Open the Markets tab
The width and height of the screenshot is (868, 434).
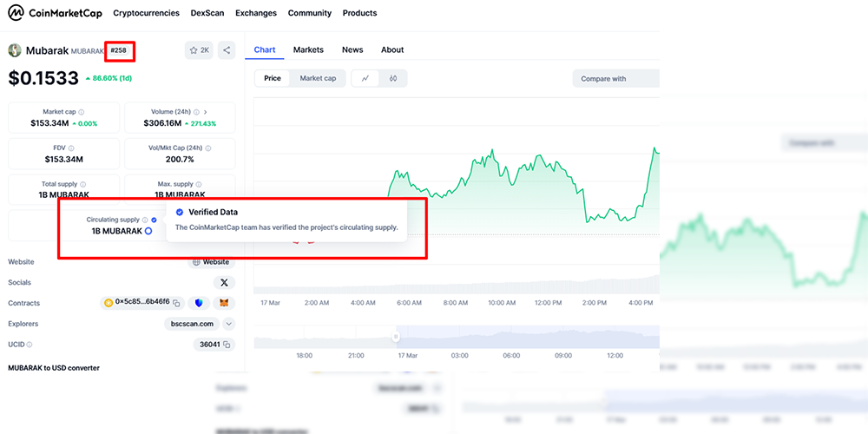pos(308,49)
